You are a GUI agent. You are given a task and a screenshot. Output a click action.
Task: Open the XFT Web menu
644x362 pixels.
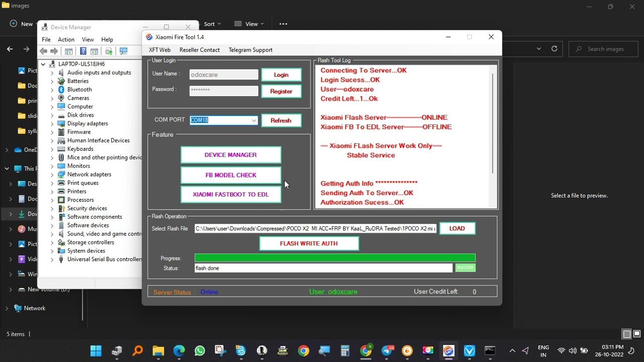pyautogui.click(x=159, y=50)
